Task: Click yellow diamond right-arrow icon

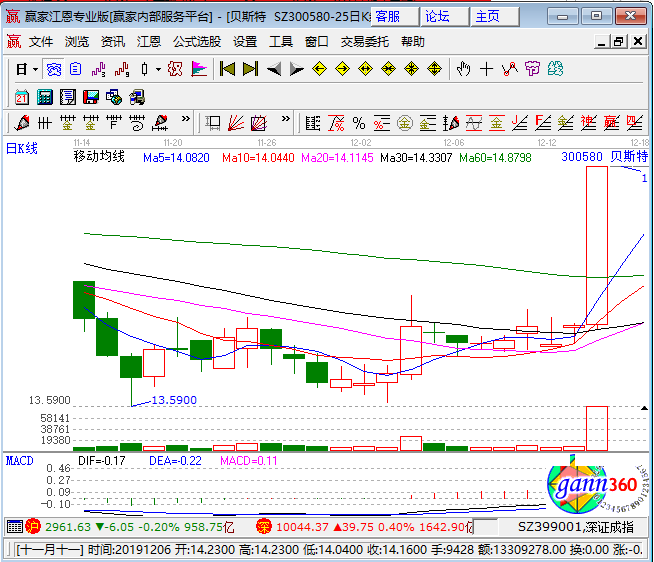Action: click(x=342, y=69)
